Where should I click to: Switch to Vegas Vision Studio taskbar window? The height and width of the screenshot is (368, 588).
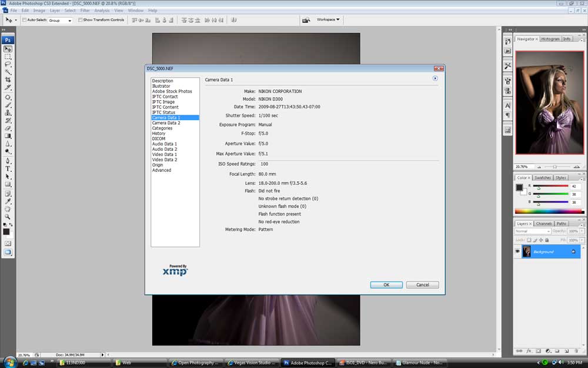pos(251,363)
